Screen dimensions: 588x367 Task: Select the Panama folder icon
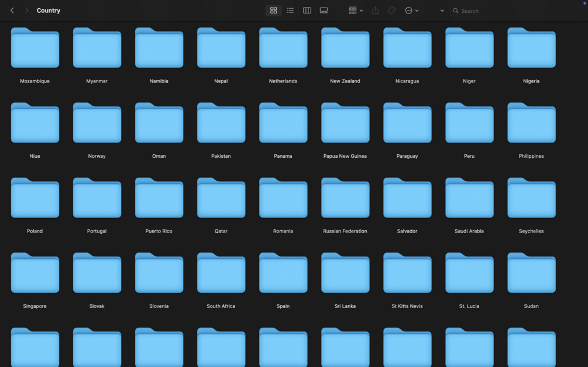tap(283, 123)
